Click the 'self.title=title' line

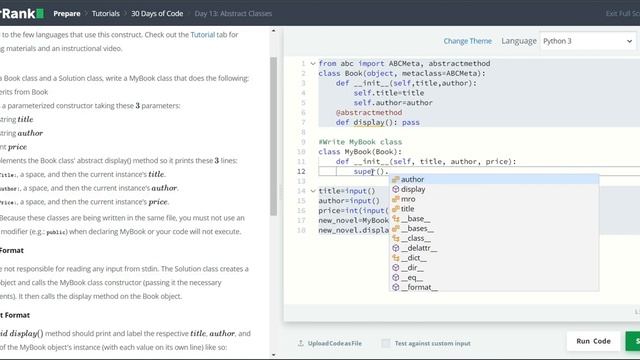pyautogui.click(x=389, y=93)
